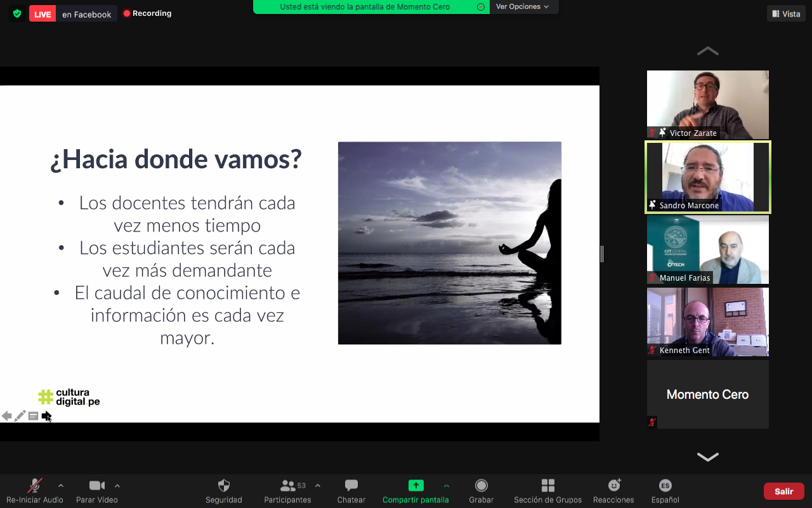Viewport: 812px width, 508px height.
Task: Click the Español interpretation icon
Action: [x=665, y=486]
